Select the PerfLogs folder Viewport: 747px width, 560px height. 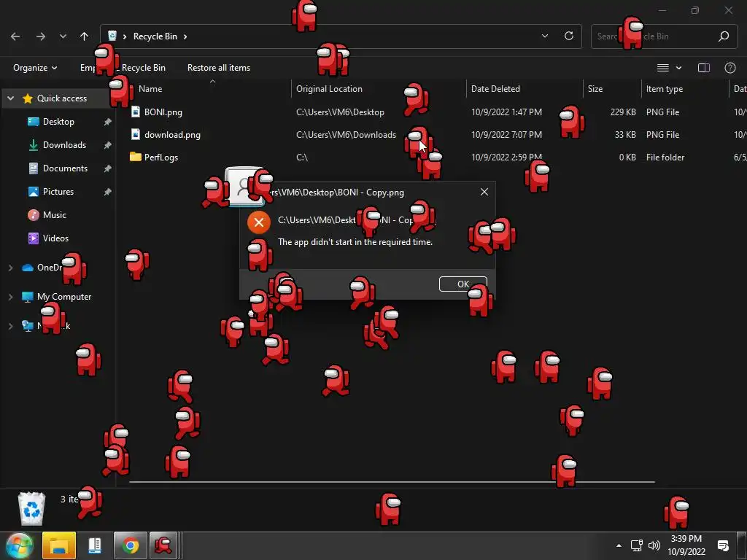161,157
